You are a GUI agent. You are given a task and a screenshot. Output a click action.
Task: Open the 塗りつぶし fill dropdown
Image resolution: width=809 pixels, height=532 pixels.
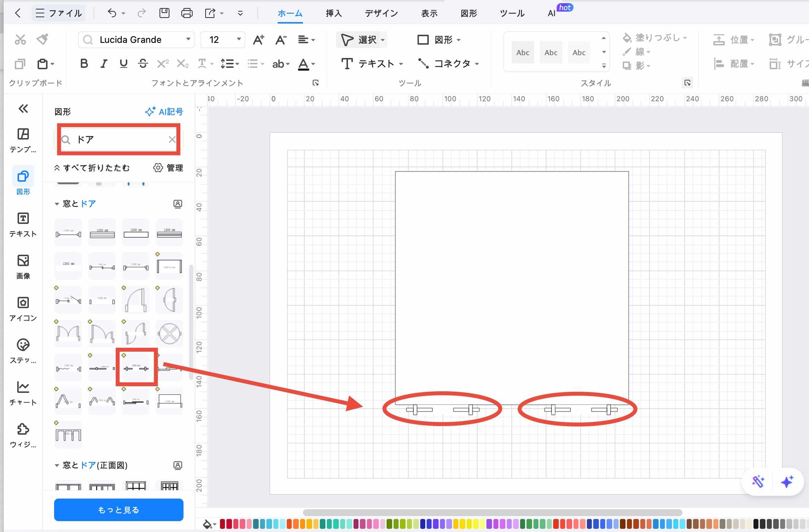click(655, 38)
